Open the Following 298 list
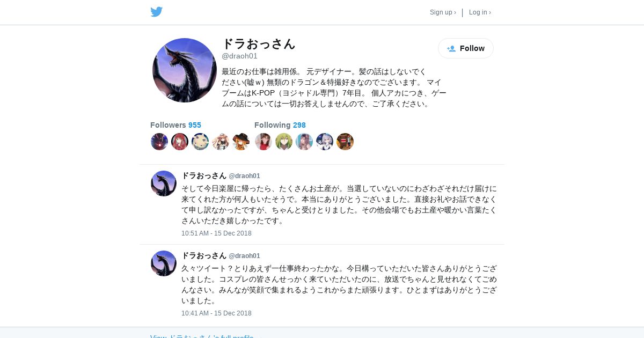 point(280,125)
